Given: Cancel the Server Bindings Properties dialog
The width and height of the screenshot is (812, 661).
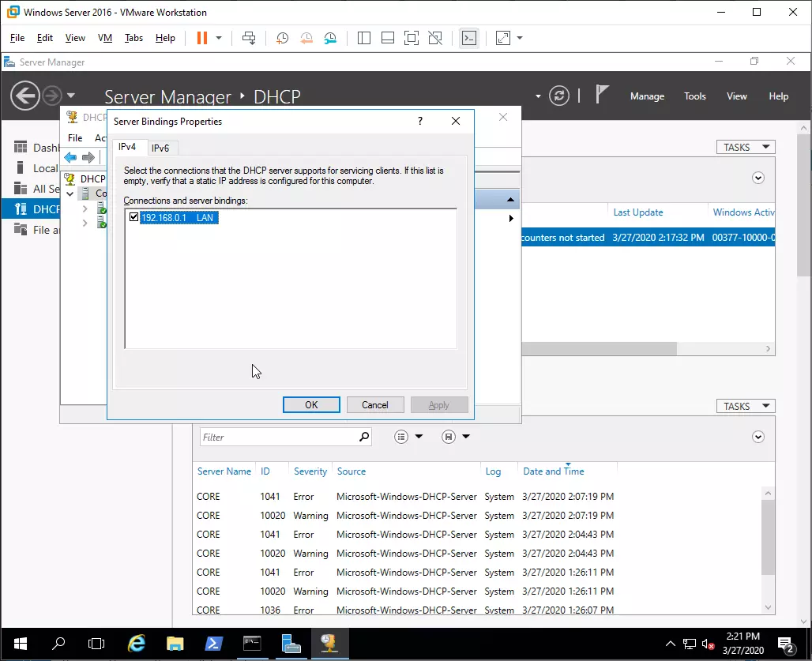Looking at the screenshot, I should 375,405.
